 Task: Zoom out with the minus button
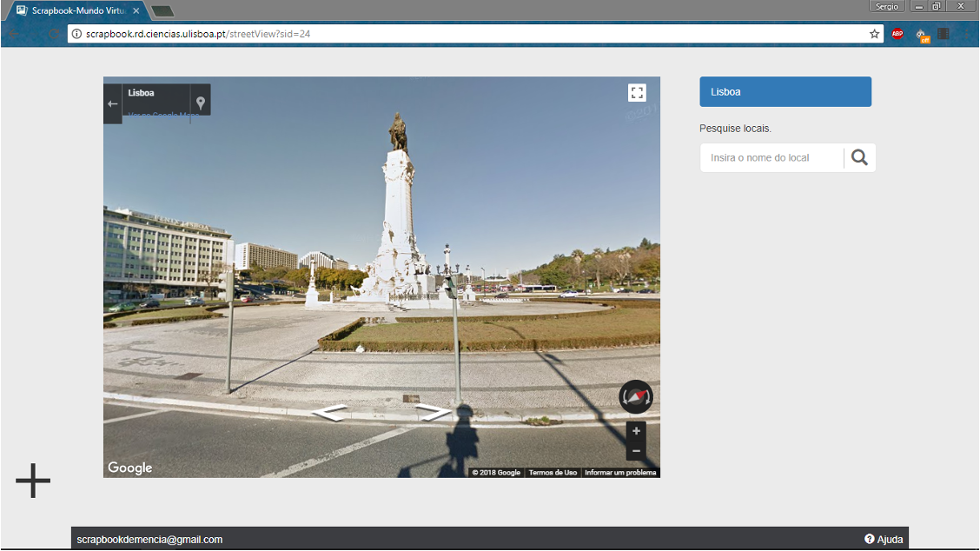coord(636,451)
